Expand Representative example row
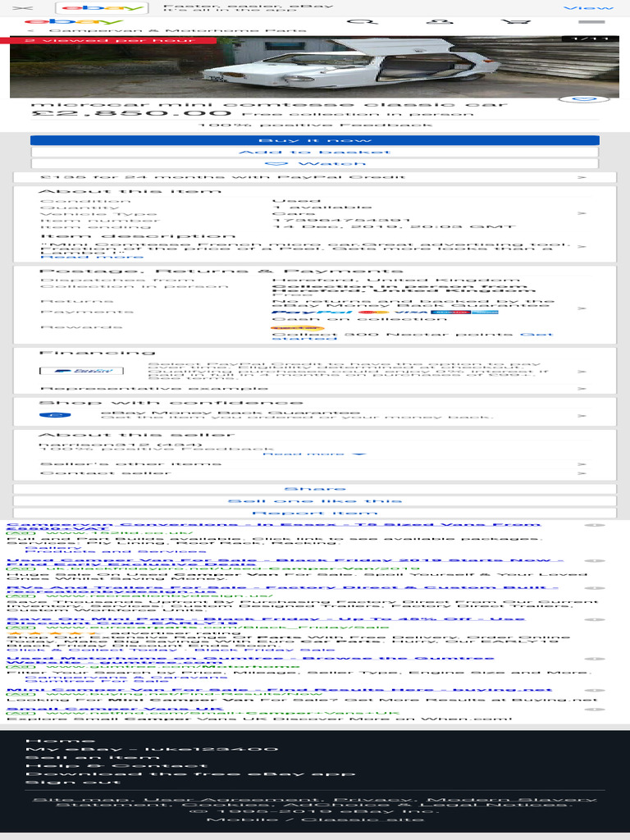Image resolution: width=630 pixels, height=840 pixels. click(314, 388)
